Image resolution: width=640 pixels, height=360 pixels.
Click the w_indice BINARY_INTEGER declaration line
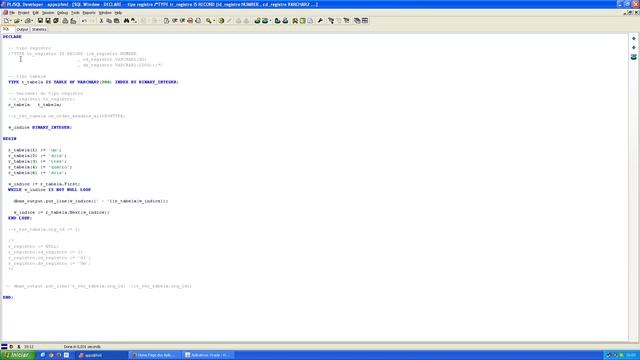pyautogui.click(x=40, y=127)
